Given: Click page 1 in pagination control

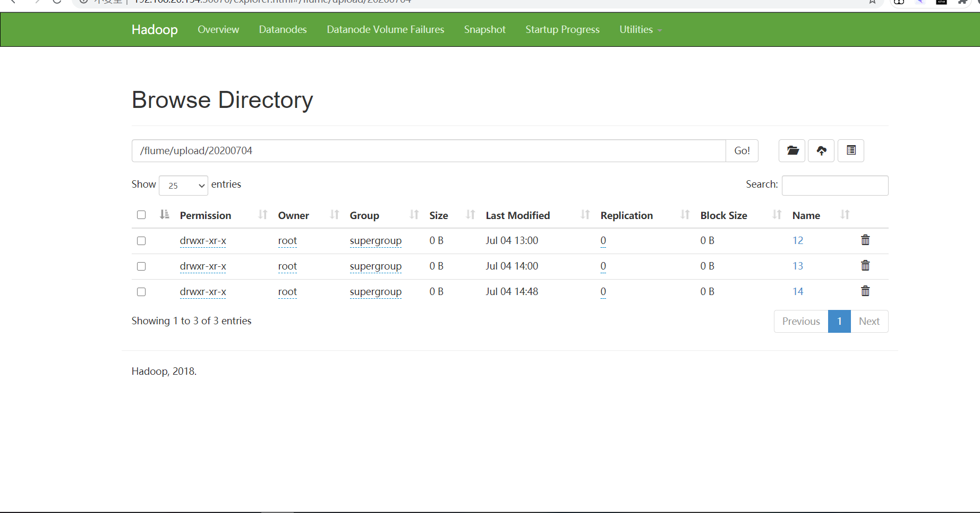Looking at the screenshot, I should click(839, 321).
